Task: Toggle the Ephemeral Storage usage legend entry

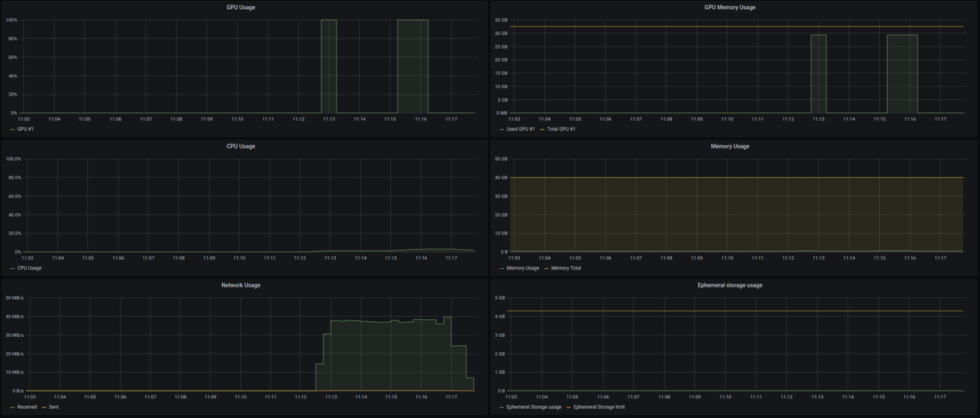Action: pyautogui.click(x=533, y=407)
